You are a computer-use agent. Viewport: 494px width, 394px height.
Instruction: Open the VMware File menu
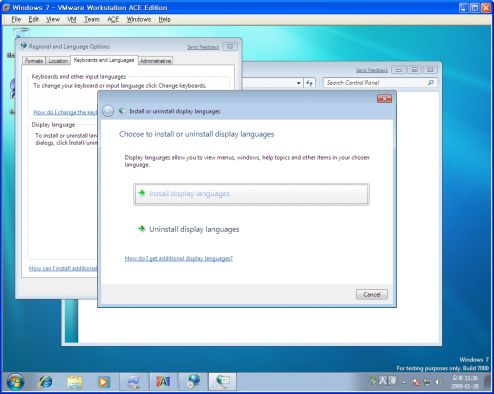click(16, 19)
